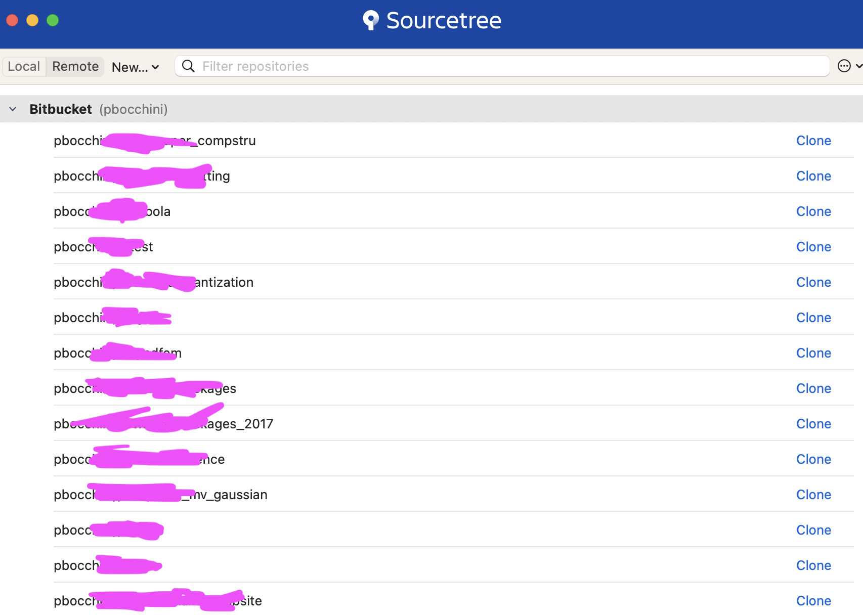Viewport: 863px width, 616px height.
Task: Click the magnifier icon in the filter bar
Action: [188, 66]
